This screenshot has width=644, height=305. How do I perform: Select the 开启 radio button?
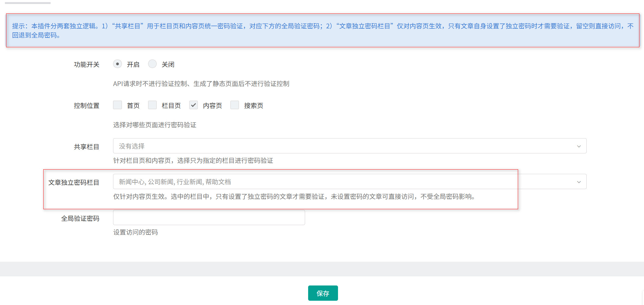[x=117, y=64]
